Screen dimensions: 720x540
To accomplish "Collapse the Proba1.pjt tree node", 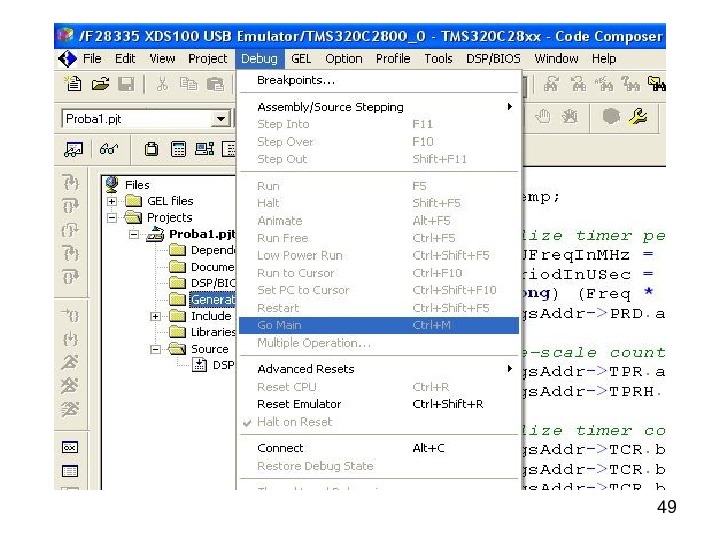I will [134, 234].
